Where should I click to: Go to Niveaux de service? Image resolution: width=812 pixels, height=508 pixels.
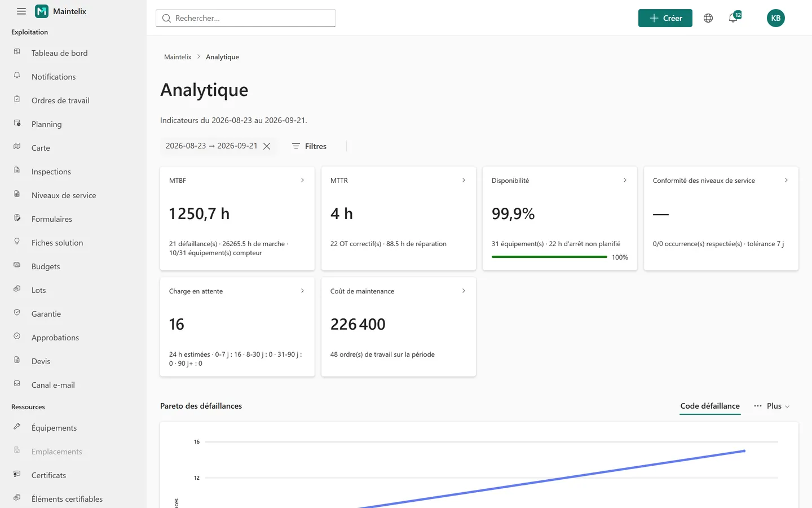(64, 195)
